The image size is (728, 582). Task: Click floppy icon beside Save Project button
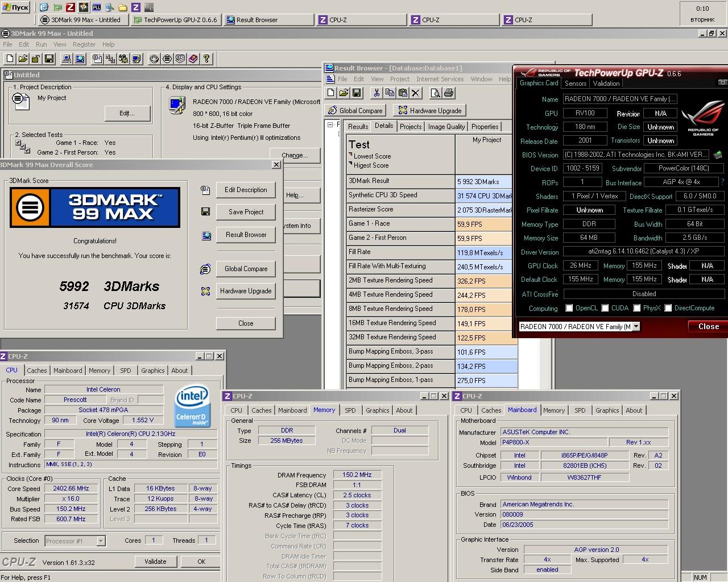click(x=205, y=212)
